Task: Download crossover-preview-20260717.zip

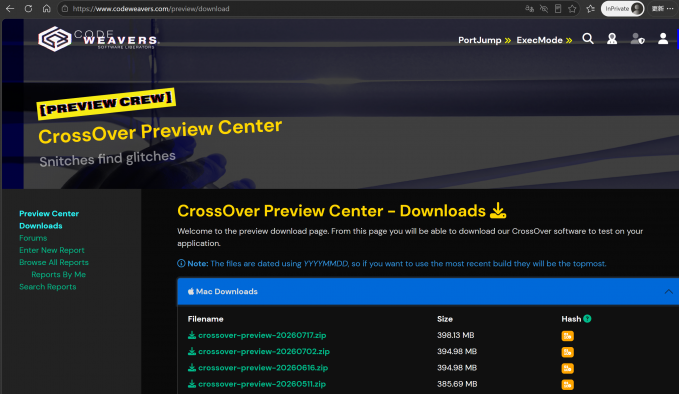Action: click(x=262, y=335)
